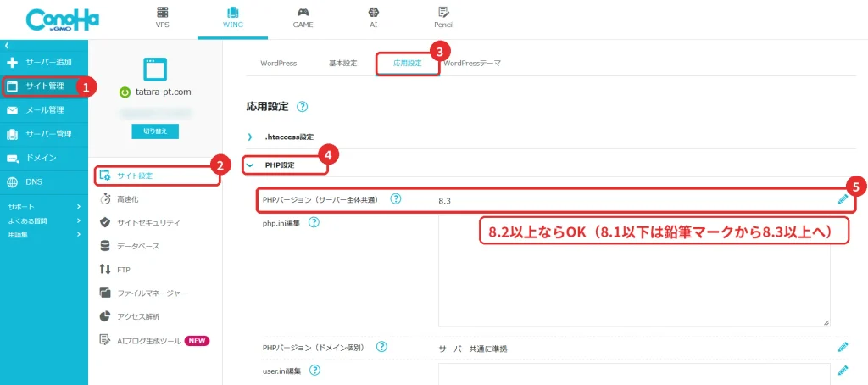The width and height of the screenshot is (868, 385).
Task: Open the VPS service tab
Action: [x=162, y=19]
